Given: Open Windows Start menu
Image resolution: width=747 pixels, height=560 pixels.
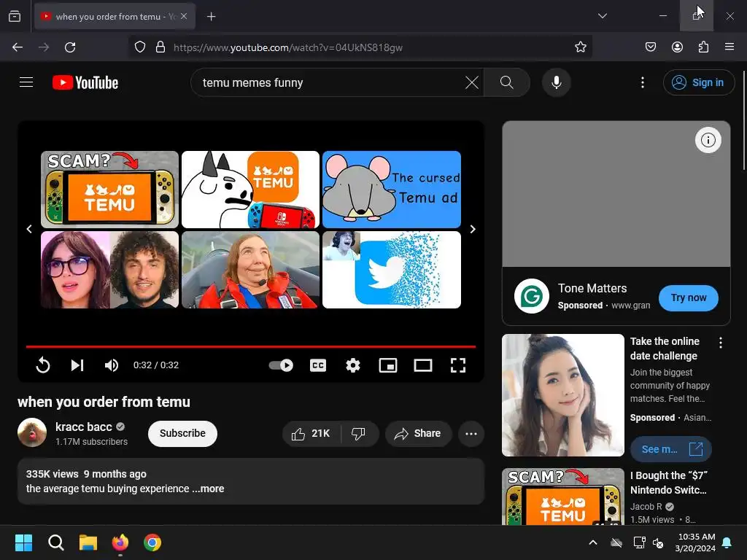Looking at the screenshot, I should (x=23, y=542).
